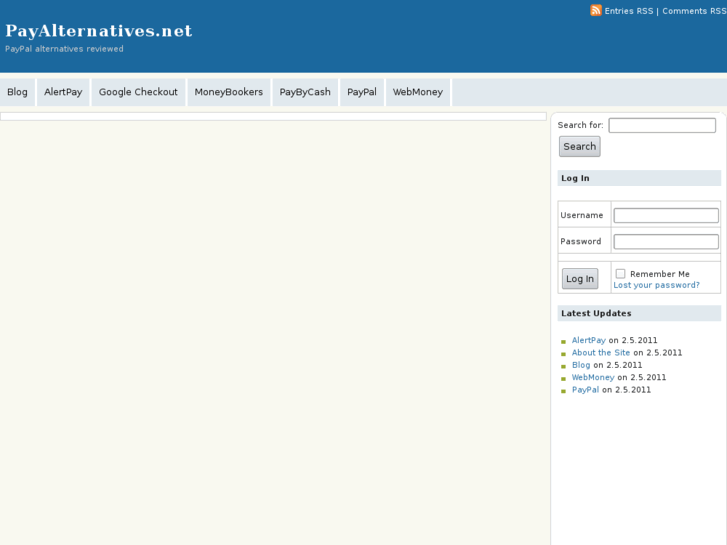This screenshot has width=727, height=545.
Task: Click the Search button
Action: click(x=580, y=147)
